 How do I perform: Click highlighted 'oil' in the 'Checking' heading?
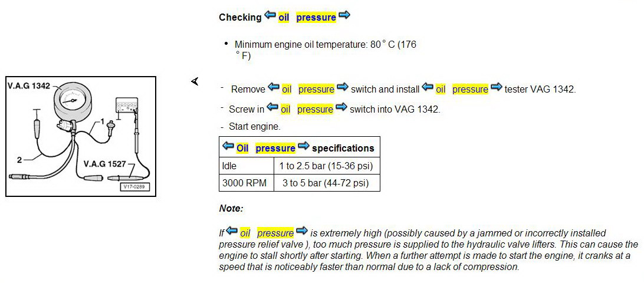tap(284, 18)
